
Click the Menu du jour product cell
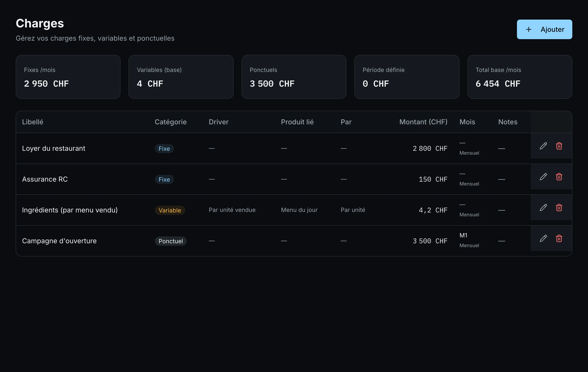[x=299, y=210]
